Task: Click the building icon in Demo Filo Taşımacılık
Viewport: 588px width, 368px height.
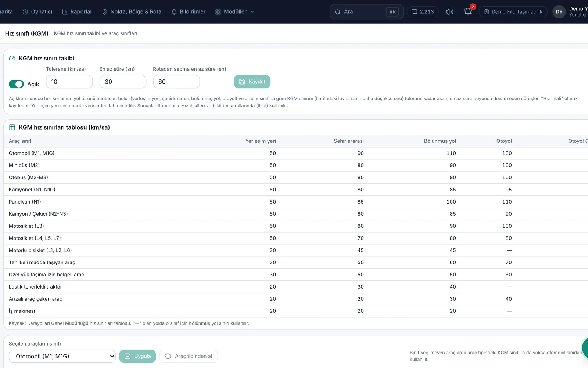Action: 486,12
